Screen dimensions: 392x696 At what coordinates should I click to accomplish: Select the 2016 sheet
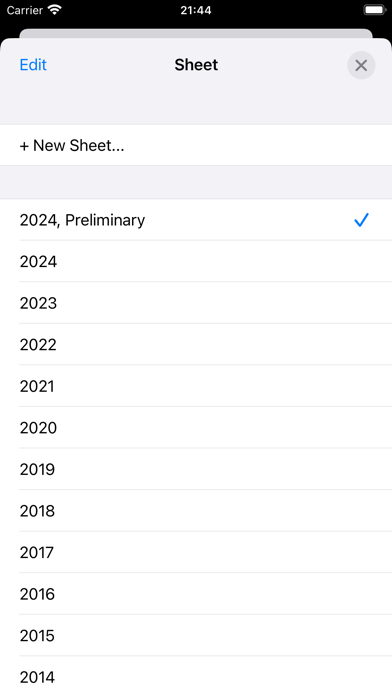pos(196,594)
